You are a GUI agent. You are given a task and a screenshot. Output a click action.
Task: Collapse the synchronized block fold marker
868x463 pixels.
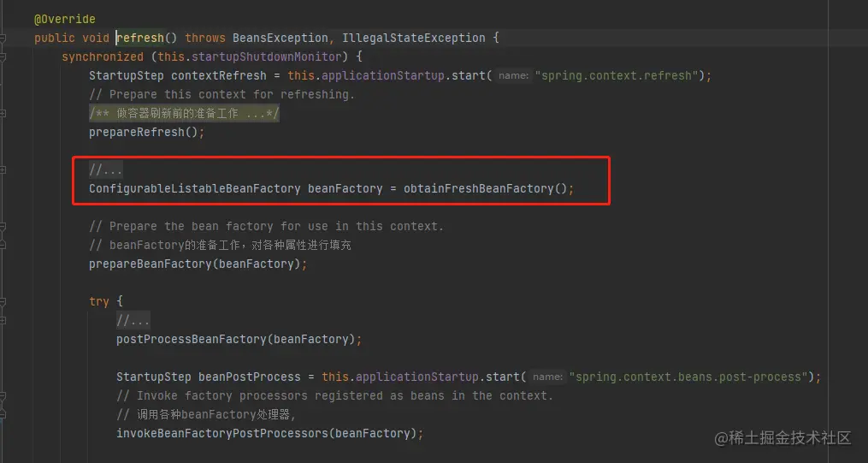click(3, 57)
